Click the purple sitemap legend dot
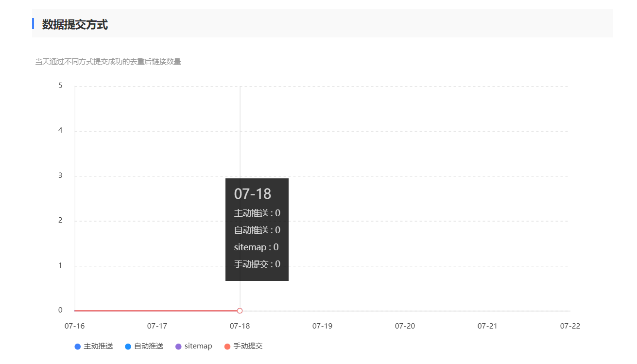 [178, 347]
